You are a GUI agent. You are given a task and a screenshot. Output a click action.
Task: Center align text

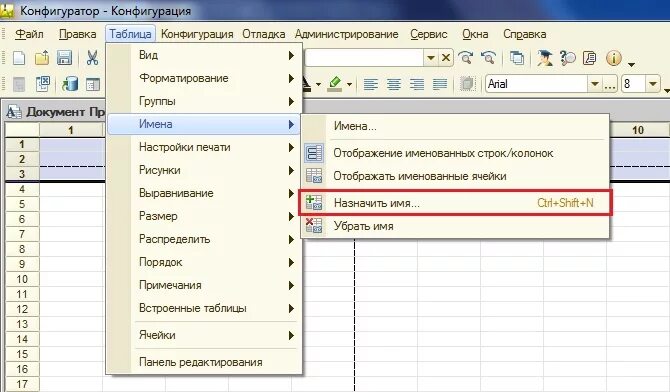tap(394, 84)
